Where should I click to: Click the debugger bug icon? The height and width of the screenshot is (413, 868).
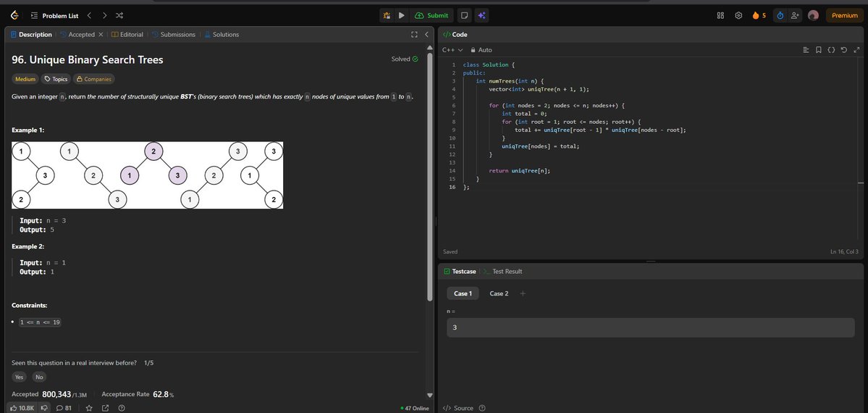(387, 15)
